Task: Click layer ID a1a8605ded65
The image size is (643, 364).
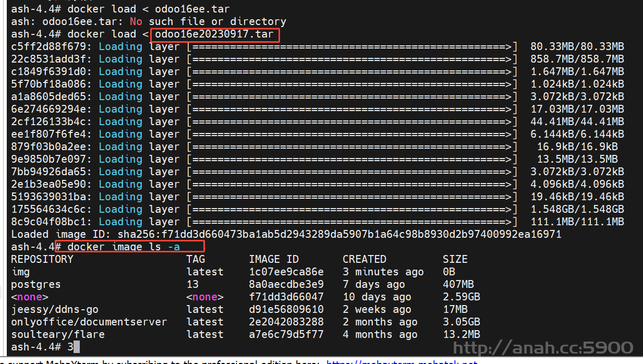Action: coord(48,97)
